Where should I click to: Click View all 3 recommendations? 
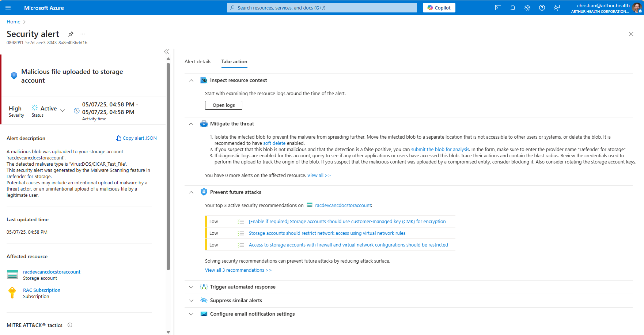click(x=238, y=270)
